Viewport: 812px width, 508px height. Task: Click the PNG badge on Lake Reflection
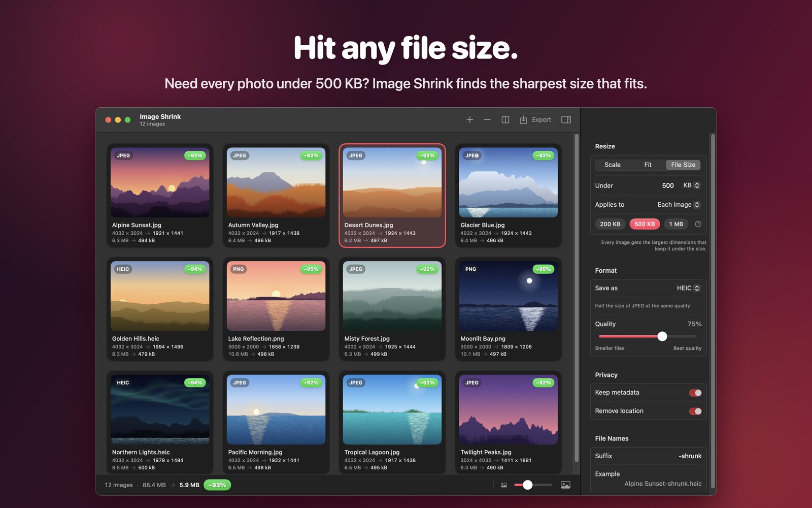click(239, 269)
